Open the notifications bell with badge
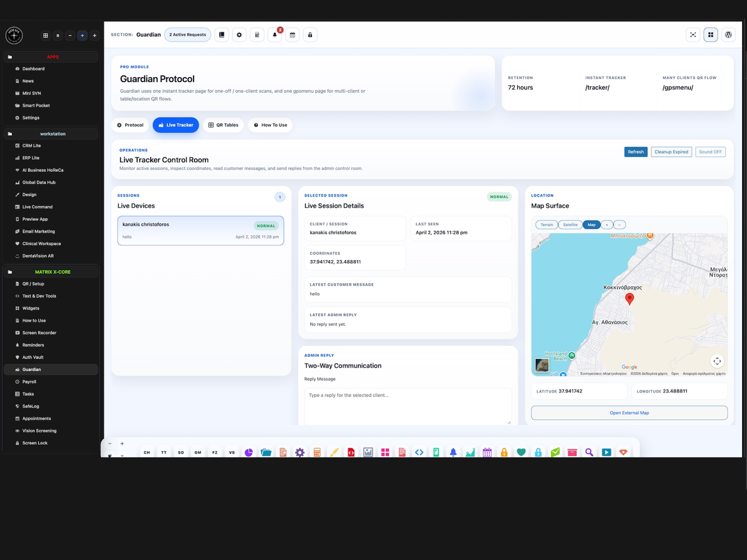Screen dimensions: 747x560 (x=275, y=35)
